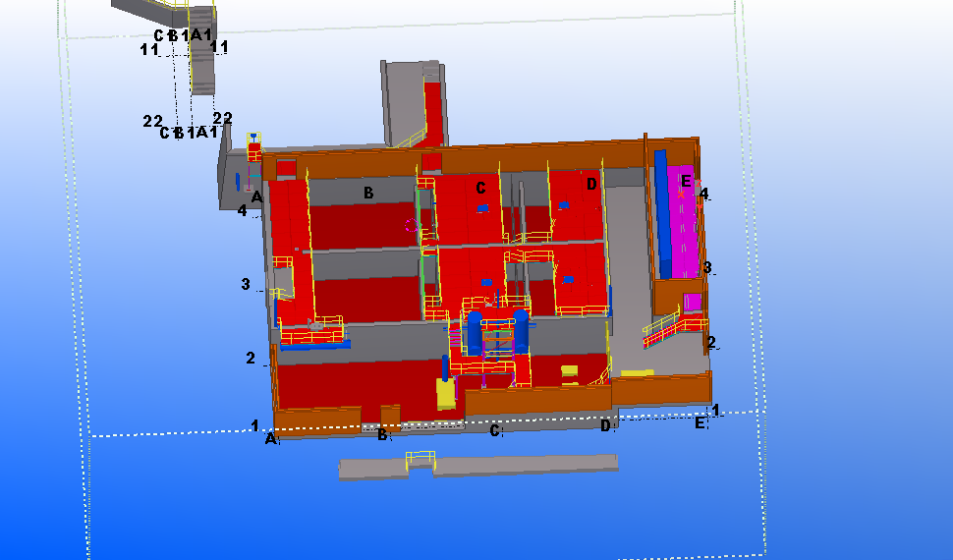Select the left blue cylindrical tank
953x560 pixels.
tap(475, 331)
